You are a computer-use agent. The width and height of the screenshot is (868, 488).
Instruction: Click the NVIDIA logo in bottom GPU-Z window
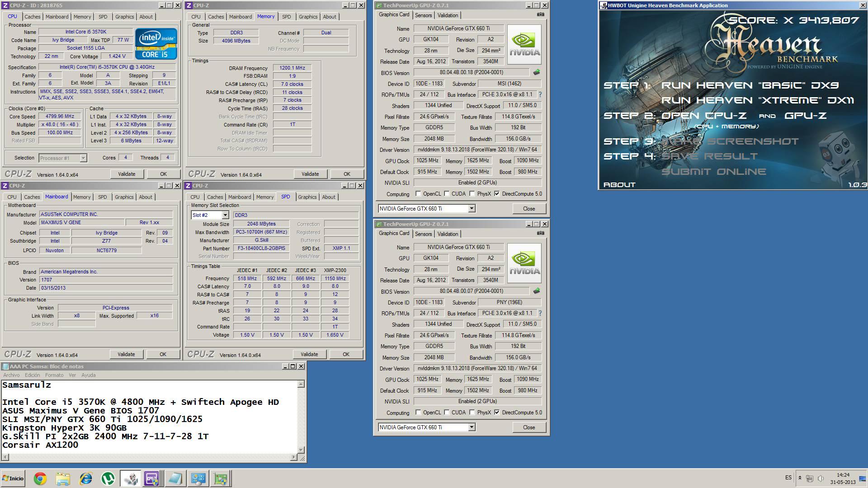tap(524, 263)
